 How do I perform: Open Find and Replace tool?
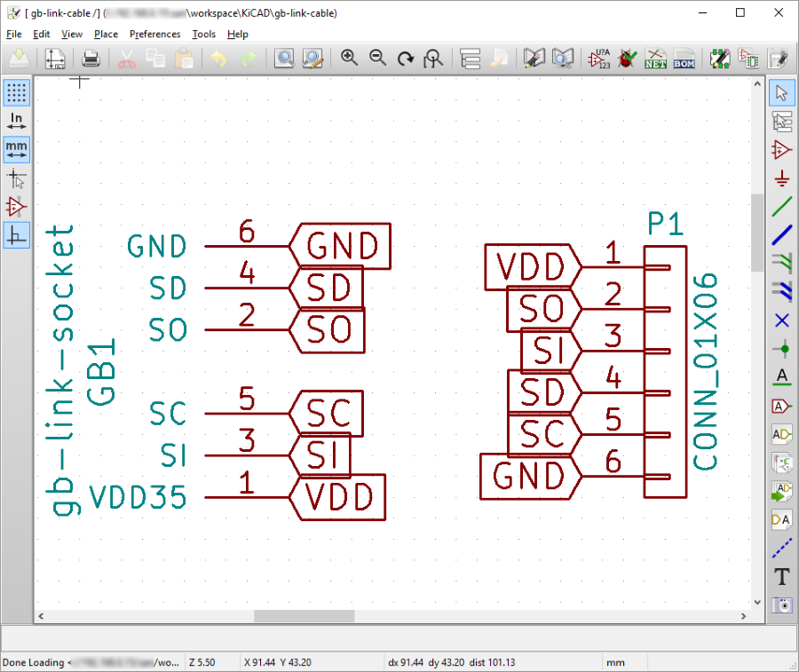pos(312,59)
